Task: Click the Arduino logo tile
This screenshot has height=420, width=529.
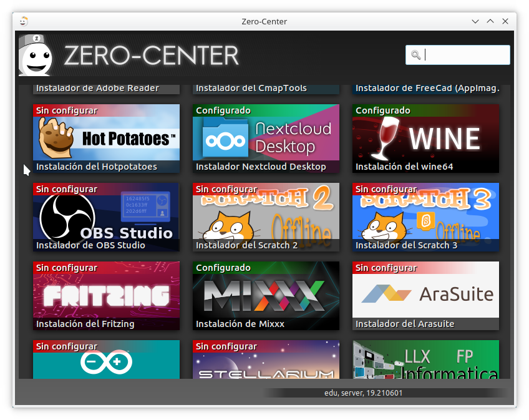Action: coord(106,361)
